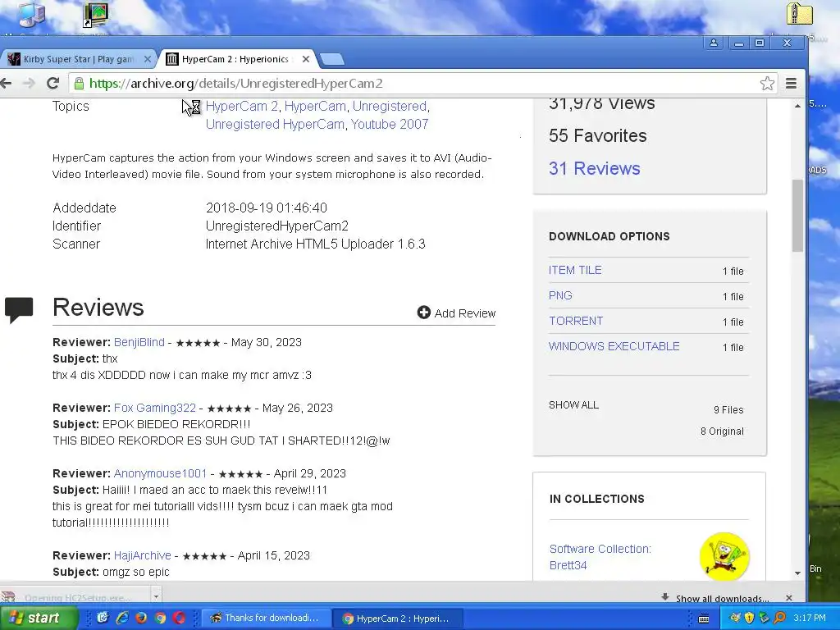Open the My Computer desktop icon
The image size is (840, 630).
point(32,15)
